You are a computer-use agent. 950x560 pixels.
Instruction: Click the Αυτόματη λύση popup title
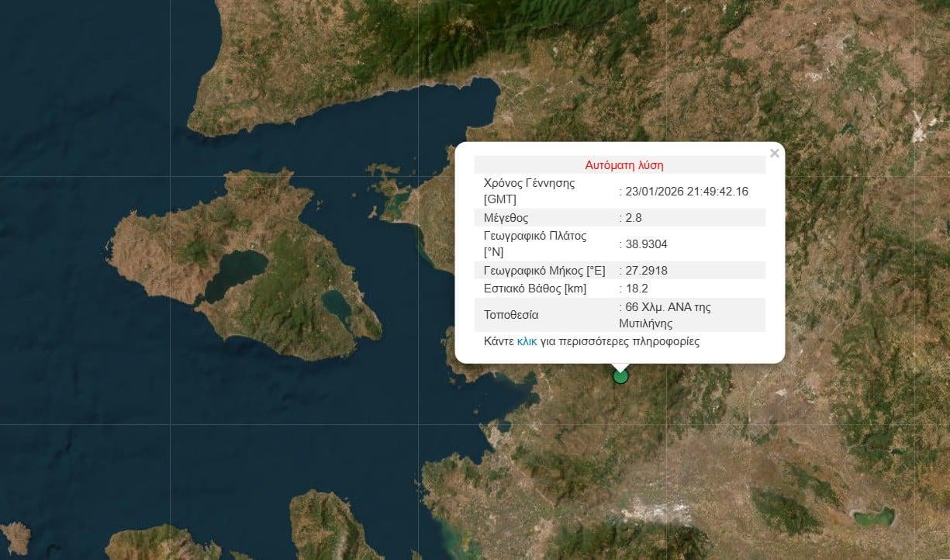(624, 164)
